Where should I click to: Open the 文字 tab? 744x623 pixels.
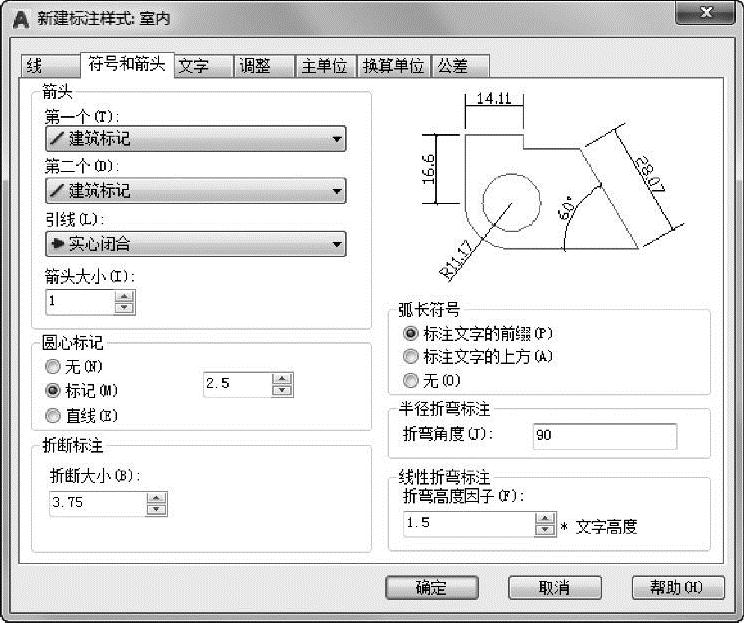pos(204,66)
